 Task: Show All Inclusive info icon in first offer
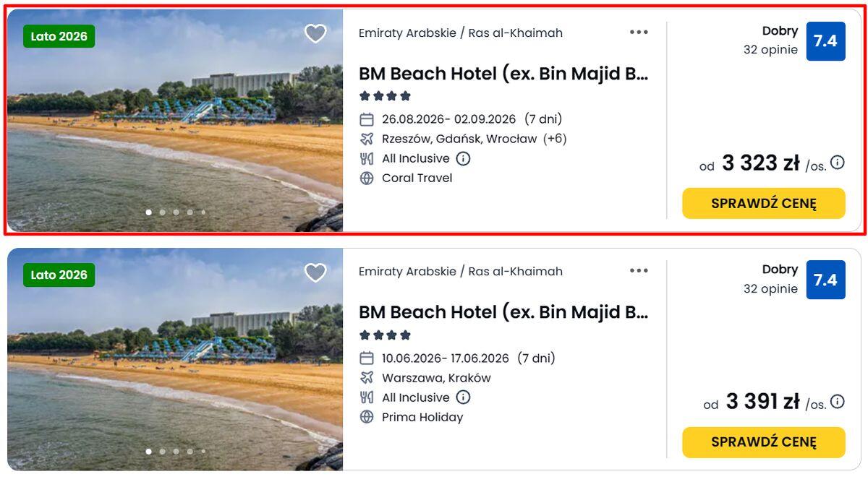(x=463, y=158)
